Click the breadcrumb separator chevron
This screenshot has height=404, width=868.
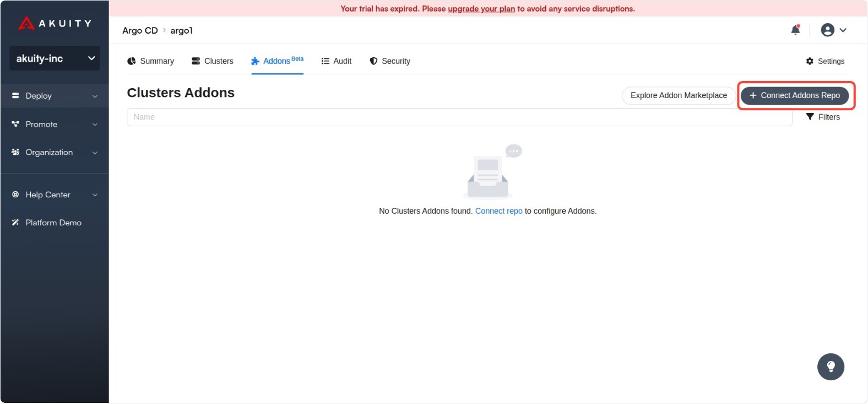tap(164, 30)
